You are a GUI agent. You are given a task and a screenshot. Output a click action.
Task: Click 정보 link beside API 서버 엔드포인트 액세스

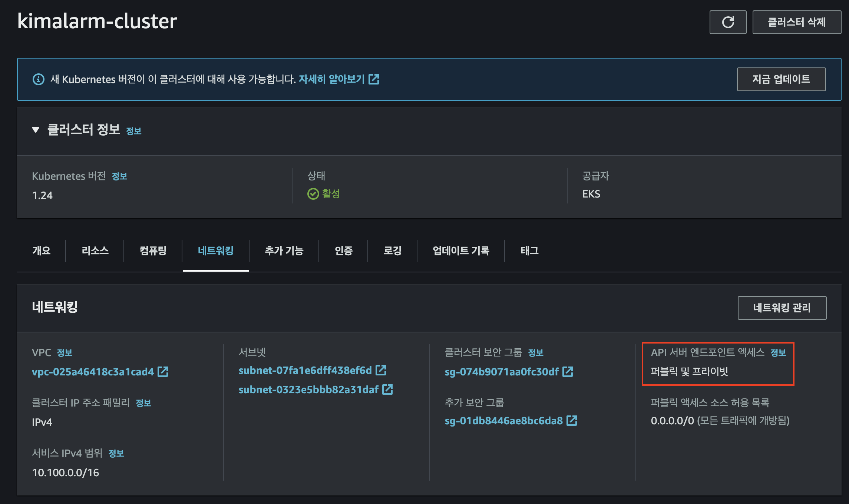778,353
